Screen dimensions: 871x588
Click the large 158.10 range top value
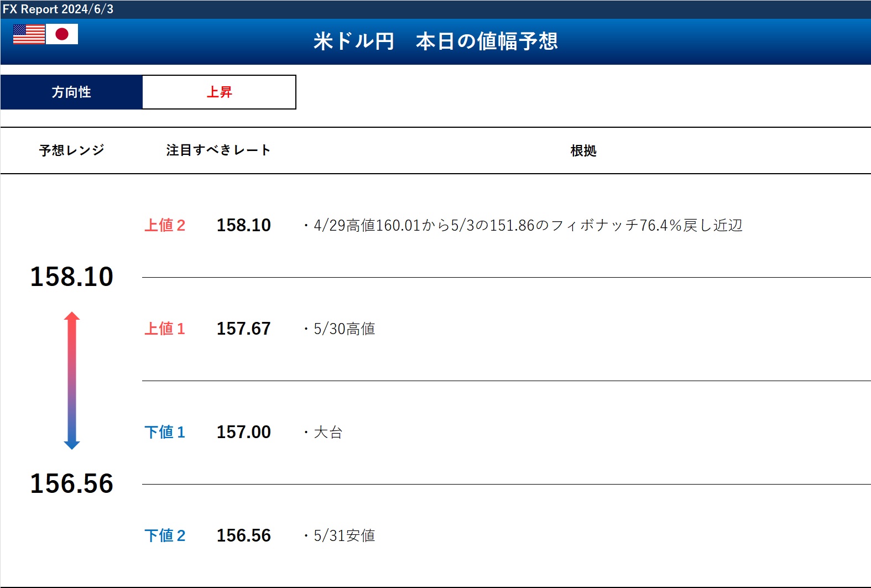coord(71,277)
